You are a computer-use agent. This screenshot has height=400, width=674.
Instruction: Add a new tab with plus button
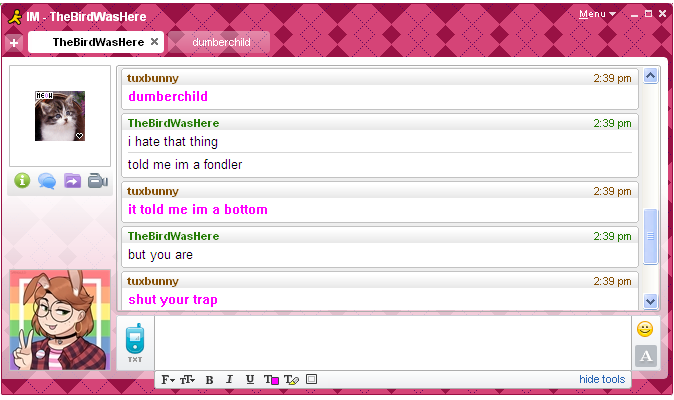pos(14,43)
